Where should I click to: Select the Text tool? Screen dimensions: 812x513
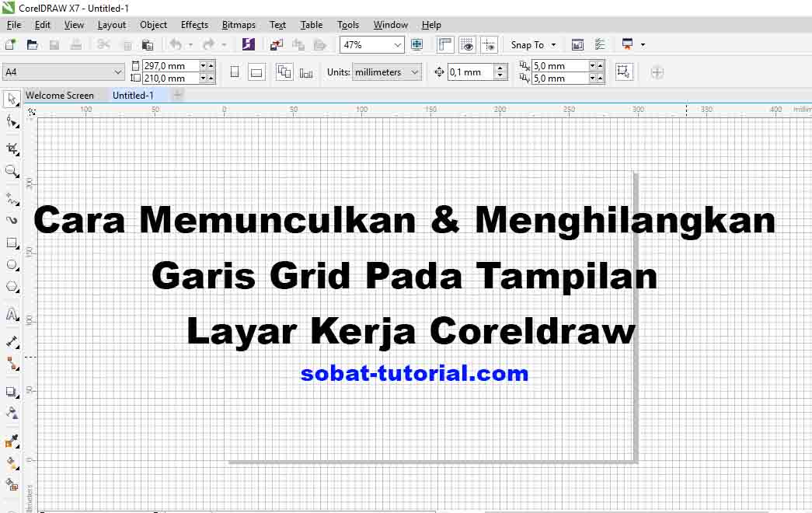pyautogui.click(x=12, y=315)
